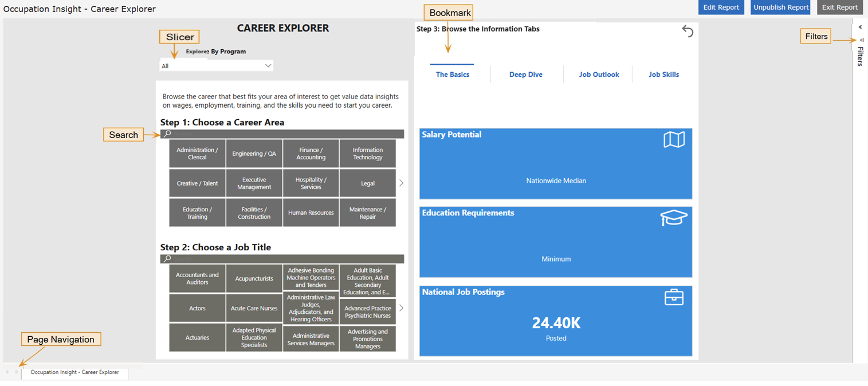Select the Information Technology career area
The height and width of the screenshot is (386, 868).
click(367, 153)
